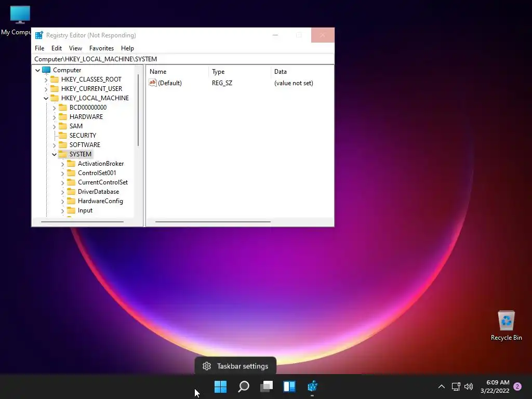The height and width of the screenshot is (399, 532).
Task: Click the REG_SZ type cell
Action: (x=222, y=83)
